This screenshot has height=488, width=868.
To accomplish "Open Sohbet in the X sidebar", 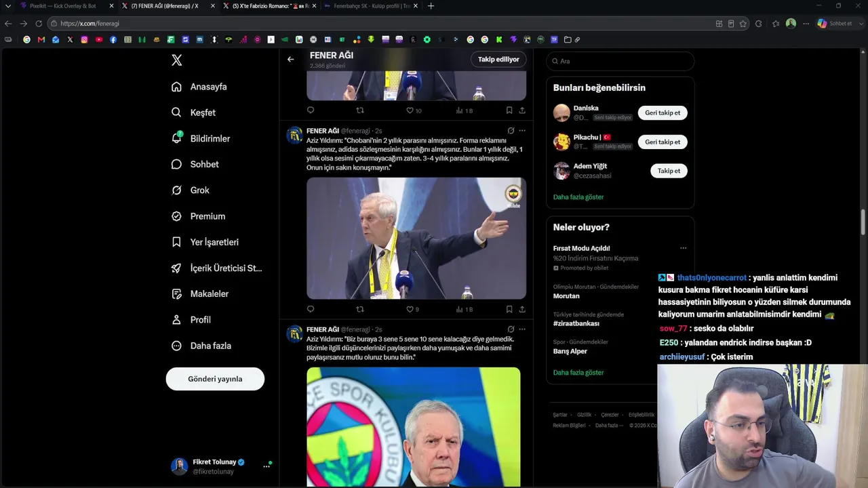I will coord(195,164).
